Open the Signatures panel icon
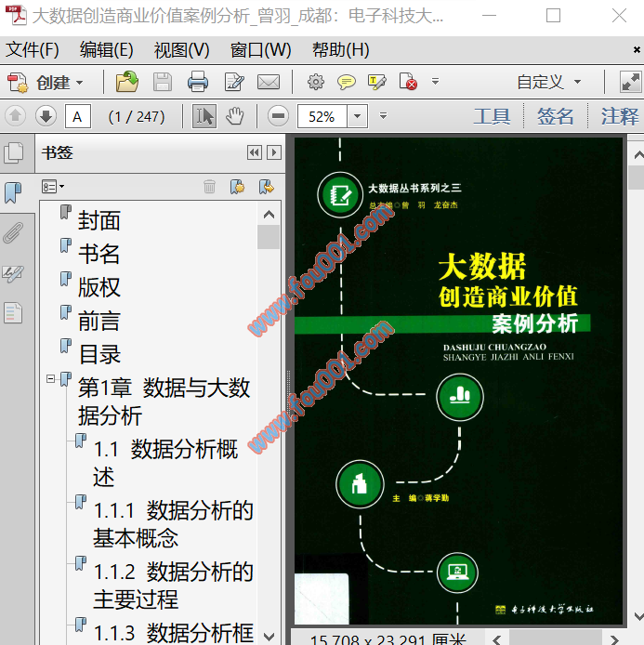Viewport: 644px width, 645px height. point(13,273)
